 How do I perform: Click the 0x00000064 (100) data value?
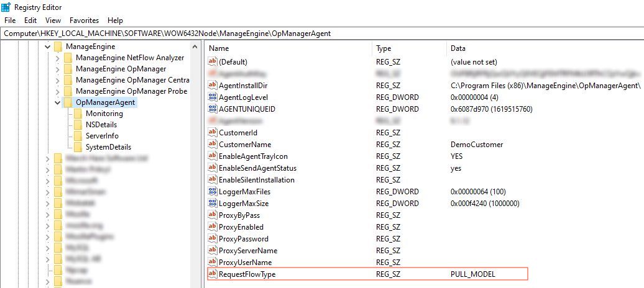point(478,192)
